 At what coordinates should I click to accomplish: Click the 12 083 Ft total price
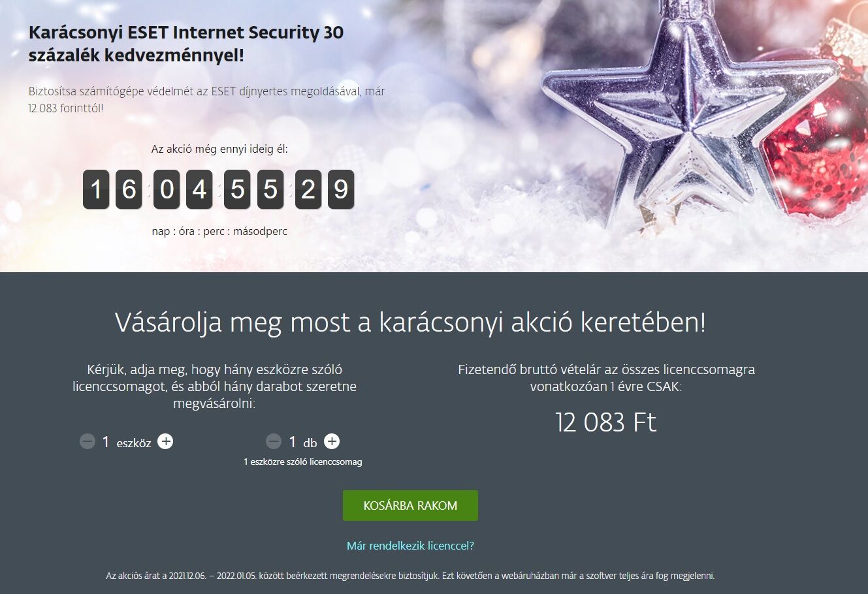tap(605, 422)
